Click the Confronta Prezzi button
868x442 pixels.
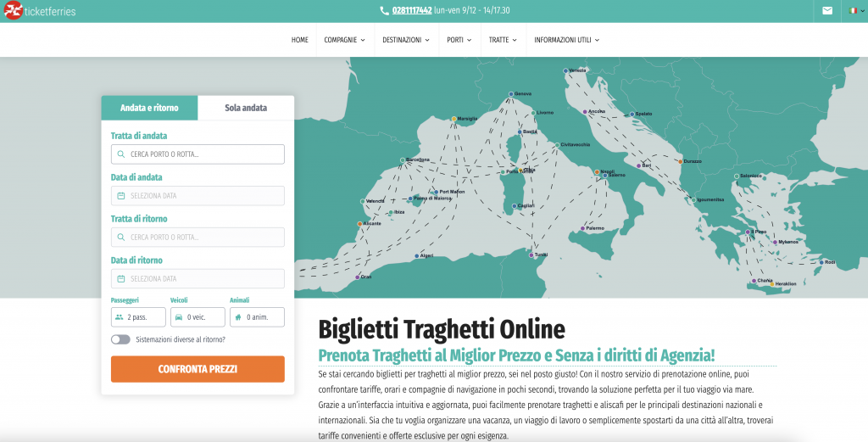click(x=198, y=369)
